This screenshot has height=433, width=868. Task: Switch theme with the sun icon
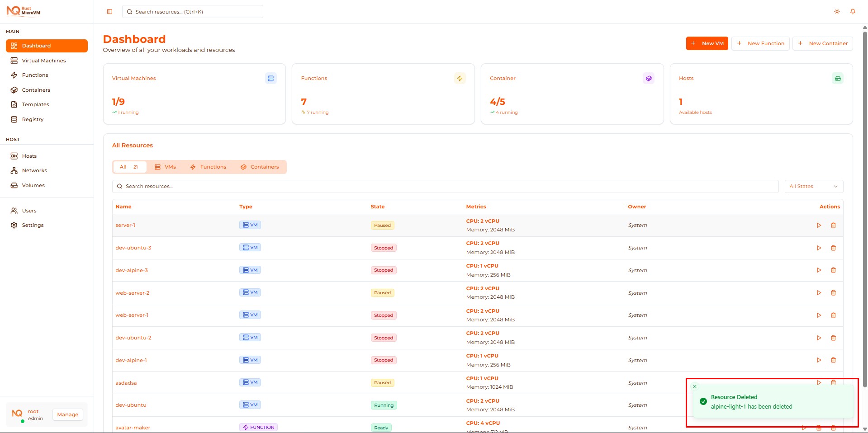coord(837,12)
